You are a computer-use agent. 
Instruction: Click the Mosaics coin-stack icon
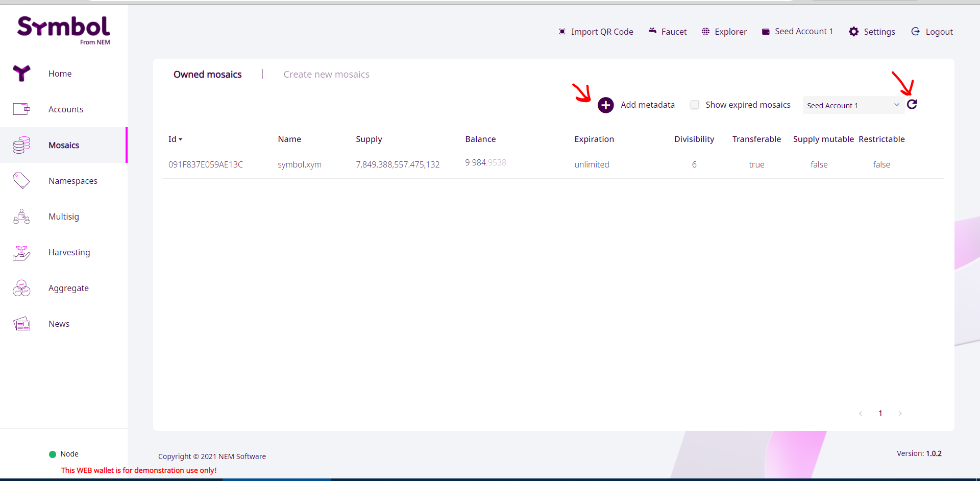click(21, 145)
